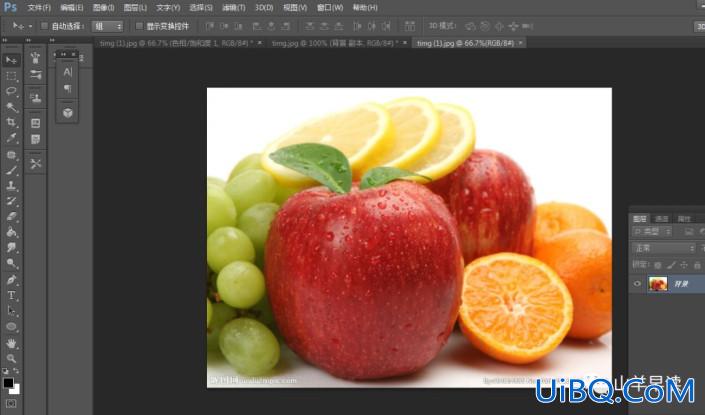This screenshot has height=415, width=705.
Task: Select the 背景 layer thumbnail
Action: coord(658,284)
